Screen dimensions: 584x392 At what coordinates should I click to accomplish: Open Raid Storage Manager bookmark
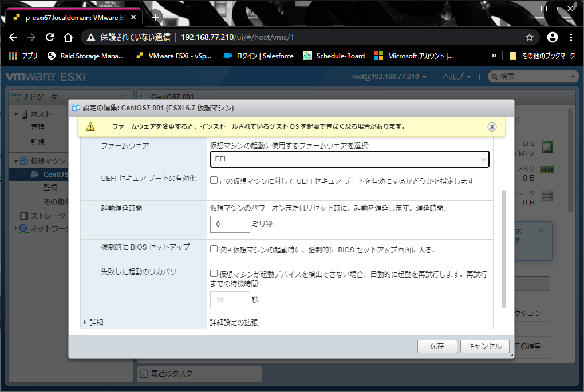[x=86, y=56]
